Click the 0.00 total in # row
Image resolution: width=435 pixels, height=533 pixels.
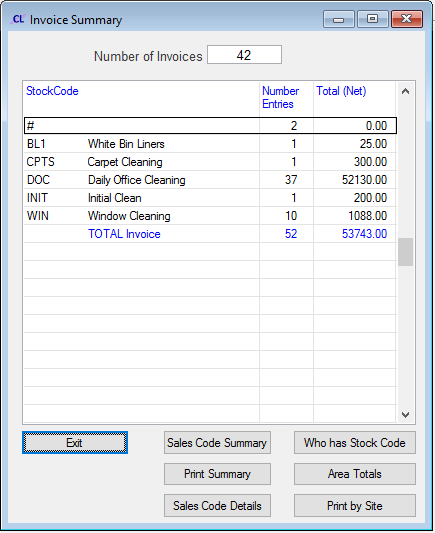tap(377, 126)
